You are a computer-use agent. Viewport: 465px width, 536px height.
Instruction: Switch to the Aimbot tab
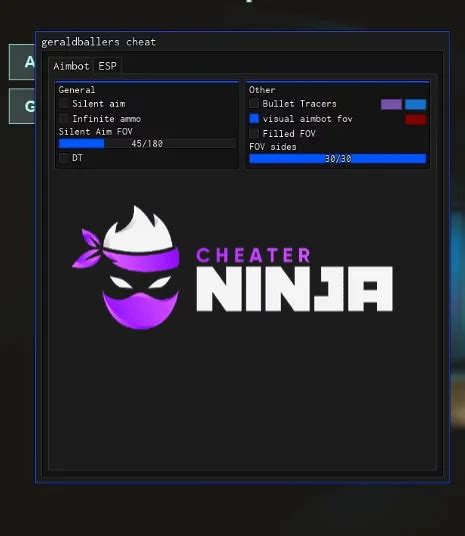point(71,66)
